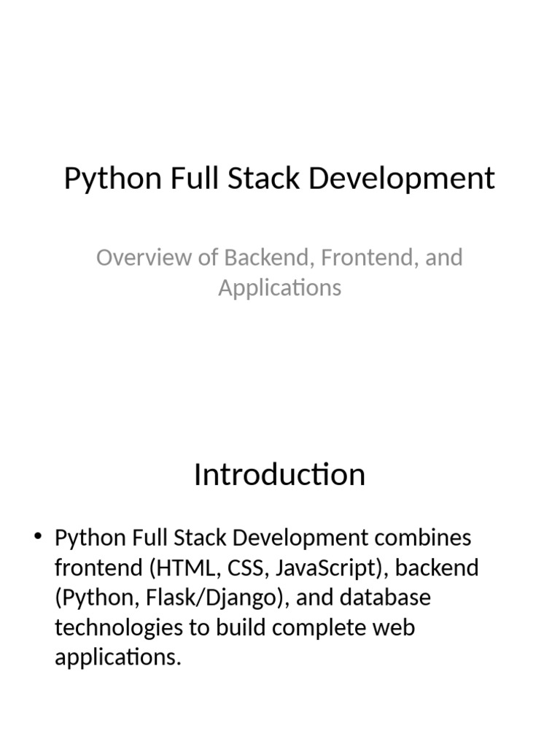The image size is (560, 747).
Task: Click the "Introduction" heading
Action: (279, 474)
